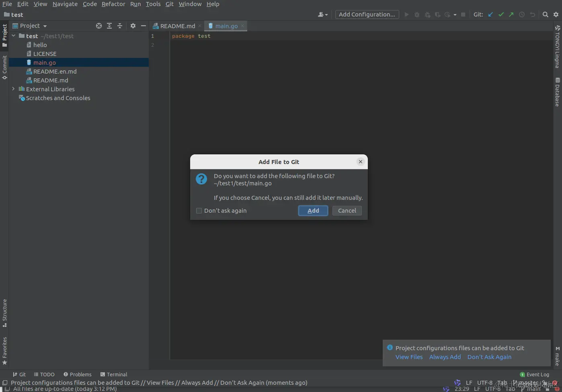Open IDE settings gear in top toolbar

(556, 14)
